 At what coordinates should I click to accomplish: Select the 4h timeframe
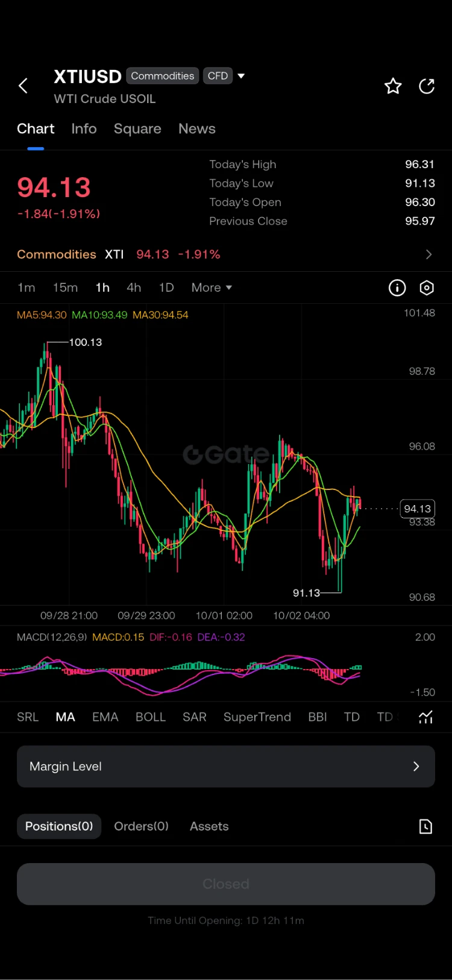click(x=134, y=288)
